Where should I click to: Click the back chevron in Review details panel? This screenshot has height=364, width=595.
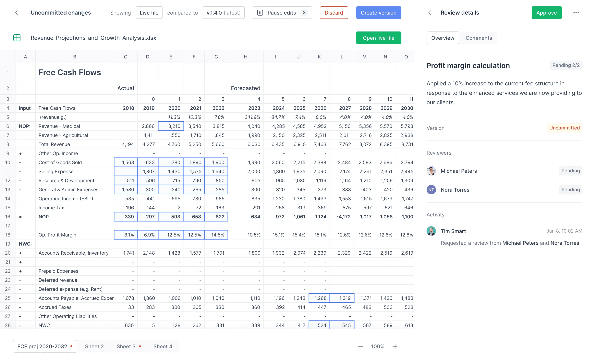(430, 13)
